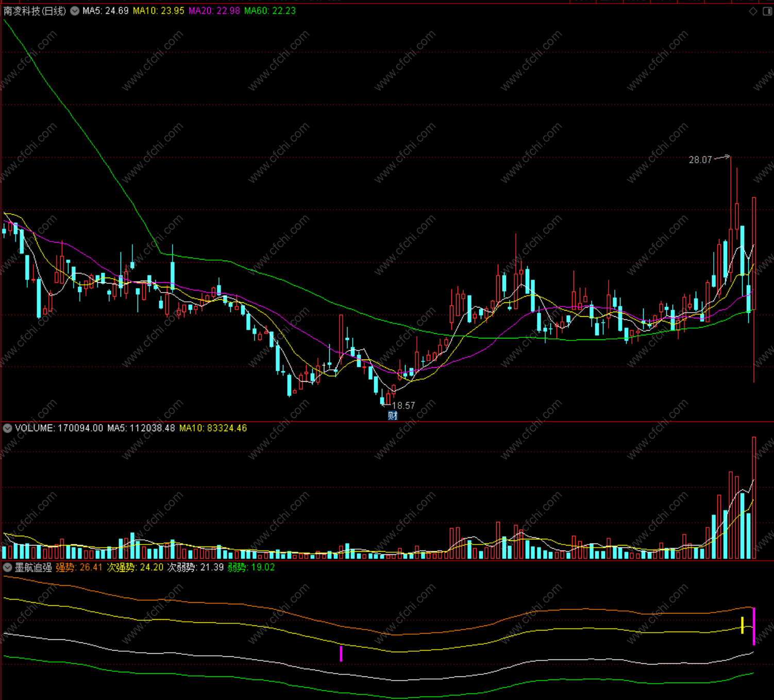The width and height of the screenshot is (774, 700).
Task: Click the volume MA5: 112038.48 label
Action: [x=141, y=428]
